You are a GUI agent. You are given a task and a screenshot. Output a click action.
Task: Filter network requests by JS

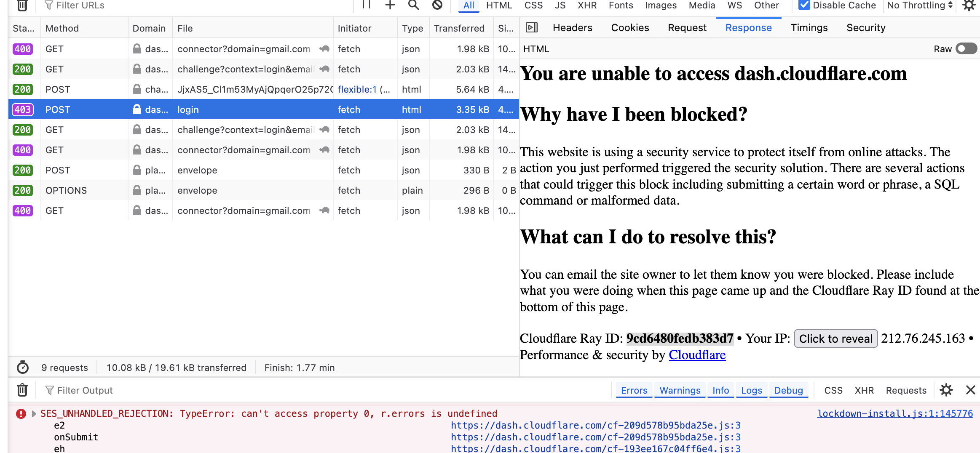pyautogui.click(x=560, y=5)
